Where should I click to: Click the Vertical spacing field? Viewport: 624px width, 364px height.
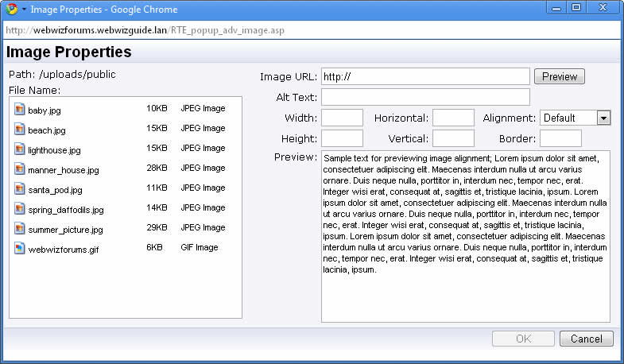pyautogui.click(x=453, y=138)
